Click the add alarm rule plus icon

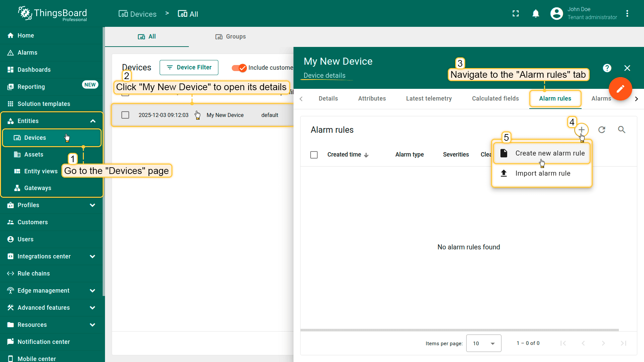coord(581,130)
